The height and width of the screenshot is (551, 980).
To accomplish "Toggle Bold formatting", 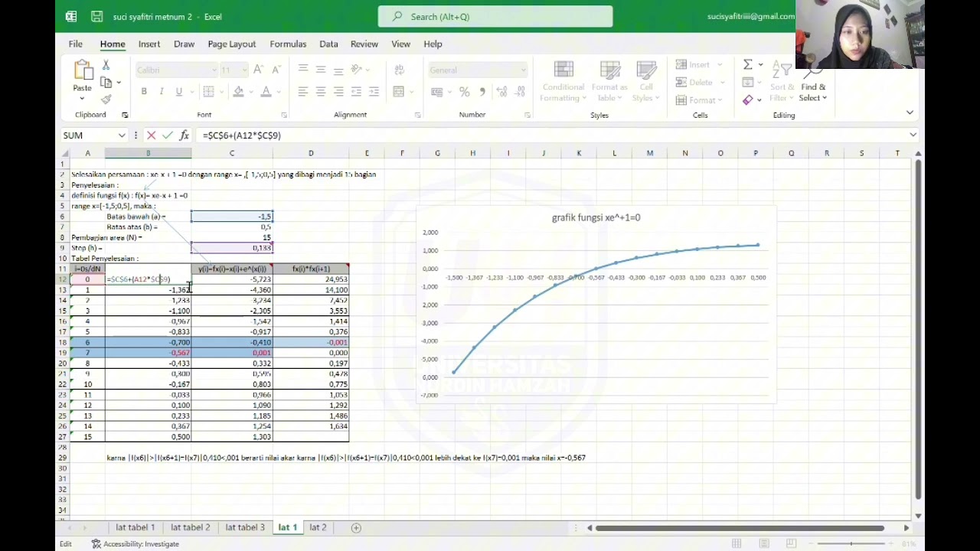I will point(144,92).
